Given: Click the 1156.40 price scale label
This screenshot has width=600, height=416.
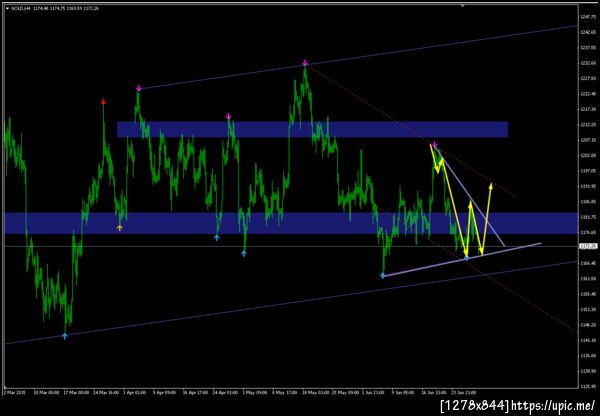Looking at the screenshot, I should pyautogui.click(x=588, y=294).
